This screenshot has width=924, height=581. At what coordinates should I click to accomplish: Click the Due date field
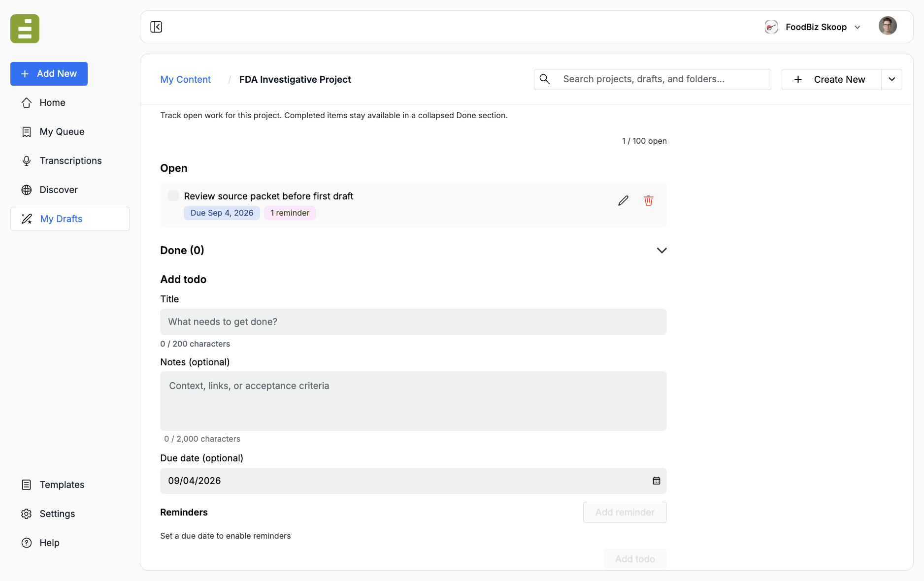pos(413,481)
